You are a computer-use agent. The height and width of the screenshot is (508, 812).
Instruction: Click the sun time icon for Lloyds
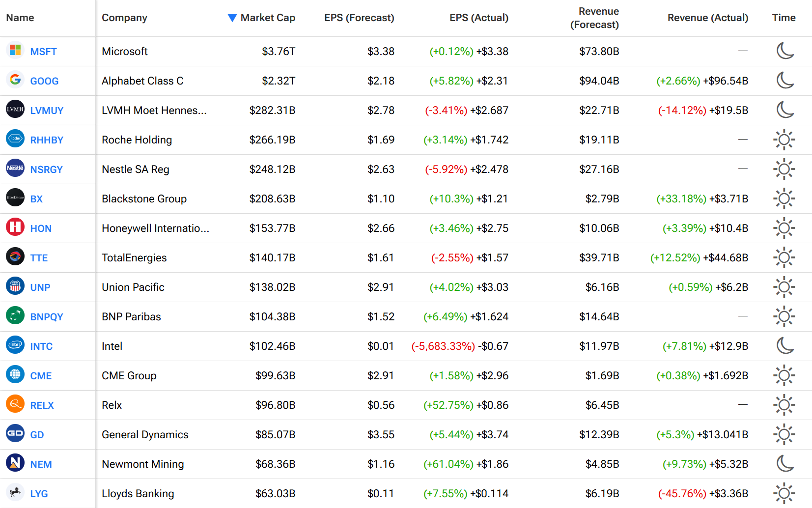click(x=784, y=493)
